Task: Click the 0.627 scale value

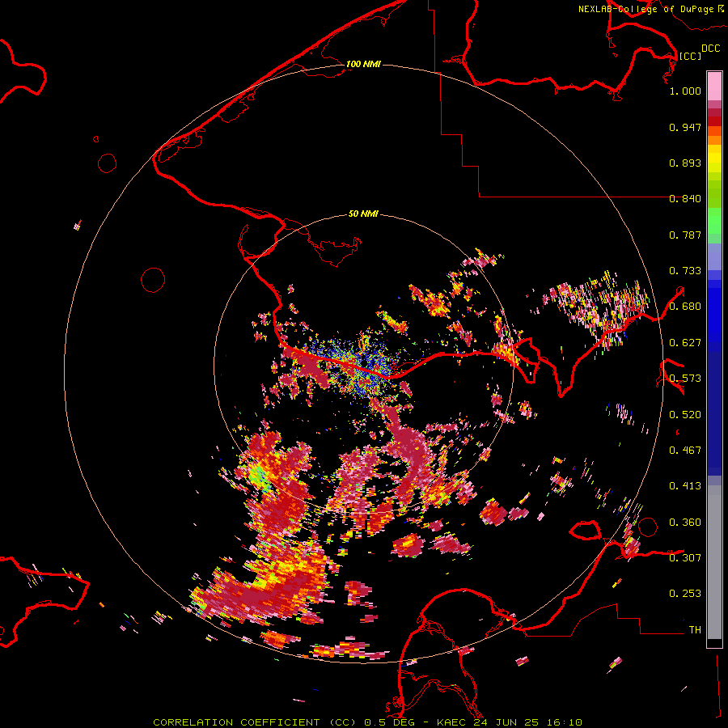Action: tap(685, 343)
